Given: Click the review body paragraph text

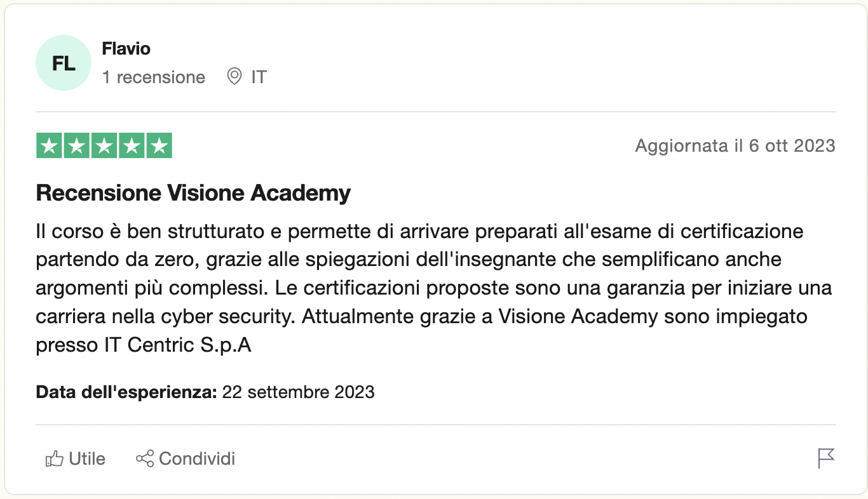Looking at the screenshot, I should (x=419, y=288).
